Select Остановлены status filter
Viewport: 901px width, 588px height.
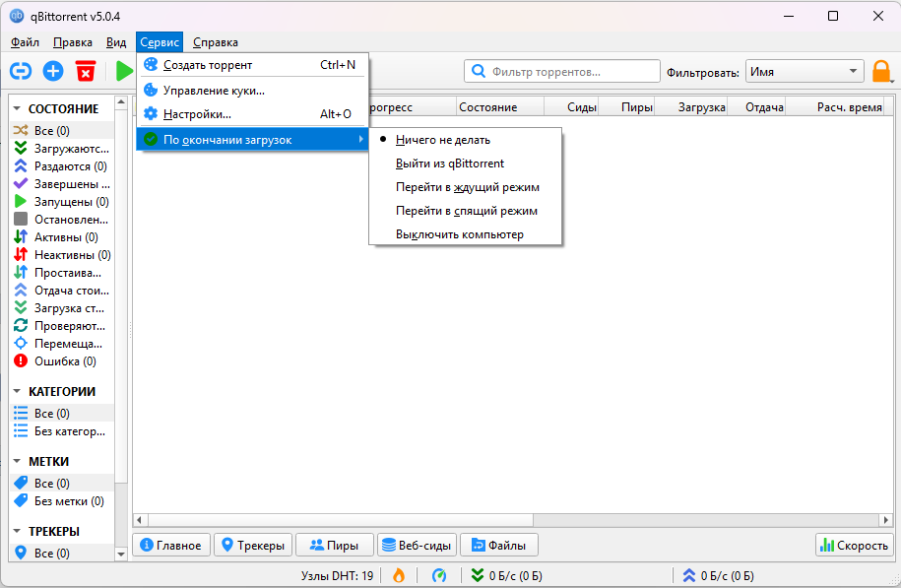coord(61,220)
